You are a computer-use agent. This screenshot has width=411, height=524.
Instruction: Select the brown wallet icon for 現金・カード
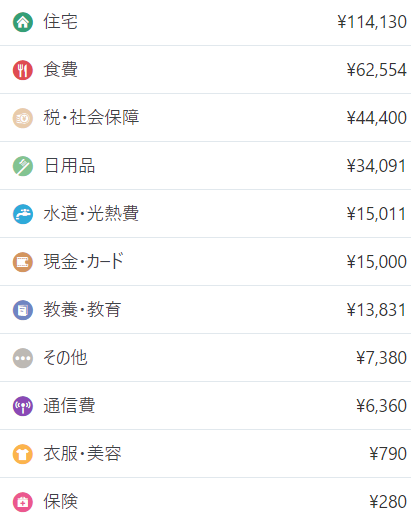pyautogui.click(x=23, y=262)
